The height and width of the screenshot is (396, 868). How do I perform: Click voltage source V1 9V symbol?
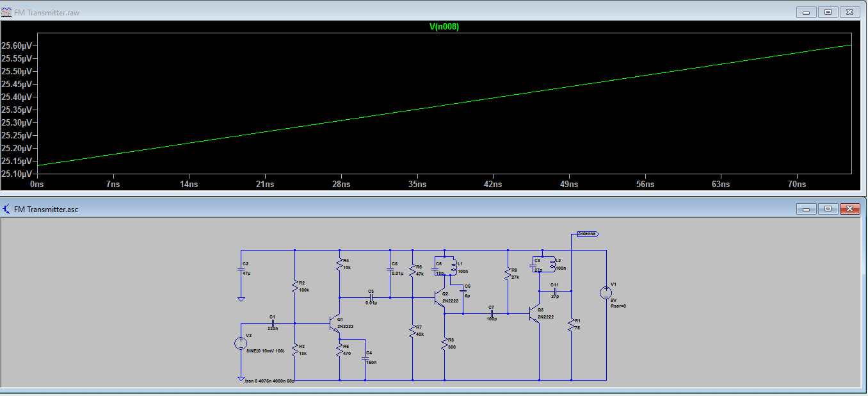[605, 293]
